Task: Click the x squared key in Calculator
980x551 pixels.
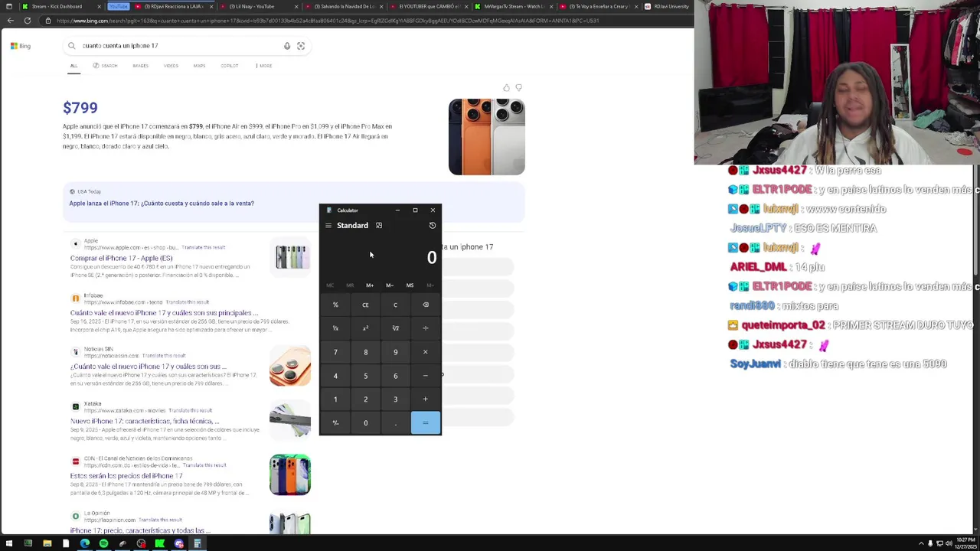Action: coord(365,328)
